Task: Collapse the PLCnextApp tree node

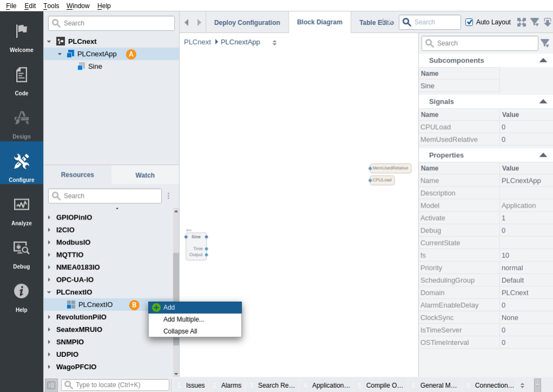Action: [59, 54]
